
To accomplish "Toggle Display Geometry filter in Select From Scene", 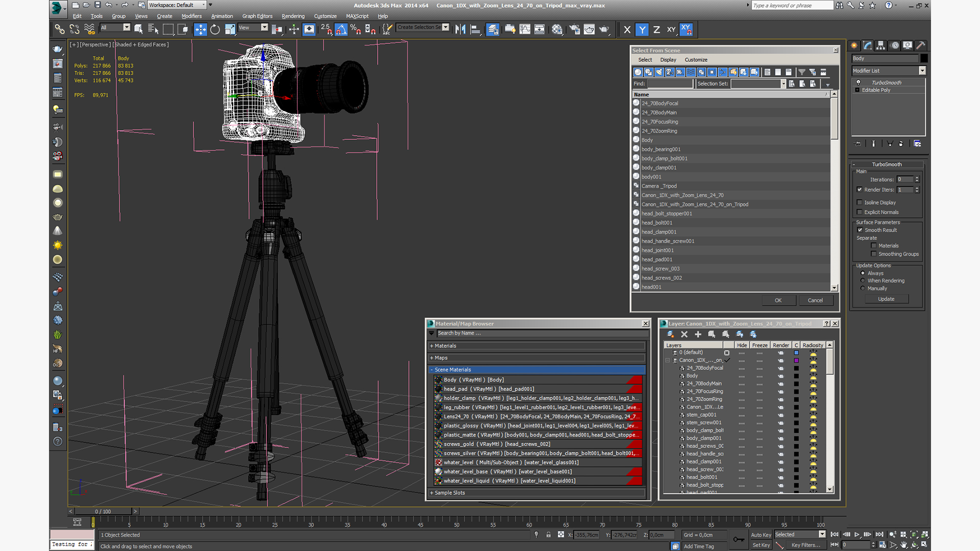I will click(x=638, y=72).
